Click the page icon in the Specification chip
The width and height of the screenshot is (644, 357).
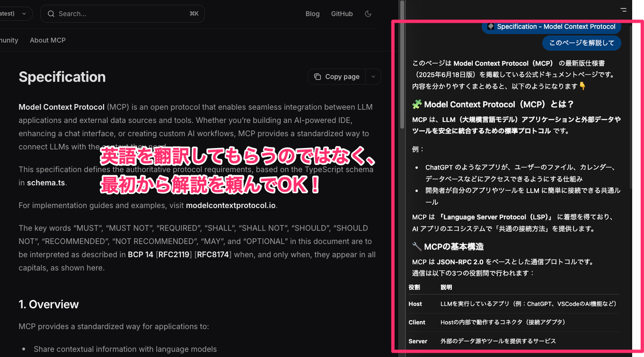pos(491,26)
